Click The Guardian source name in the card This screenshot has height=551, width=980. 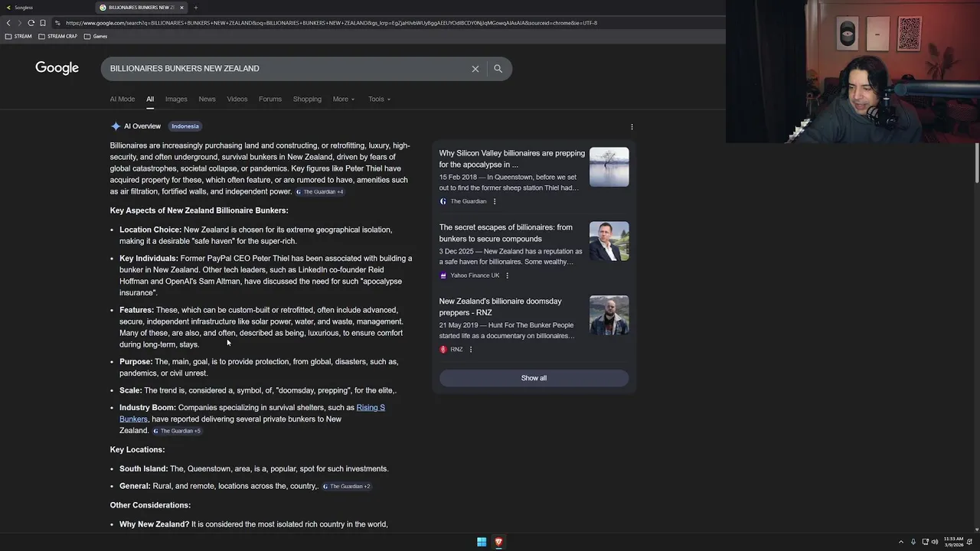(468, 201)
